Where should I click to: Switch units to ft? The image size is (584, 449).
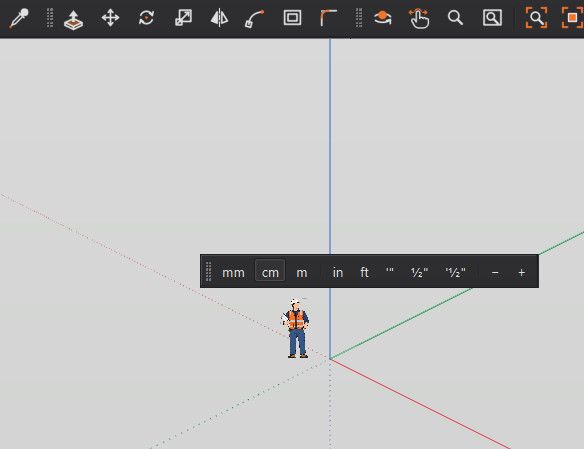point(364,273)
